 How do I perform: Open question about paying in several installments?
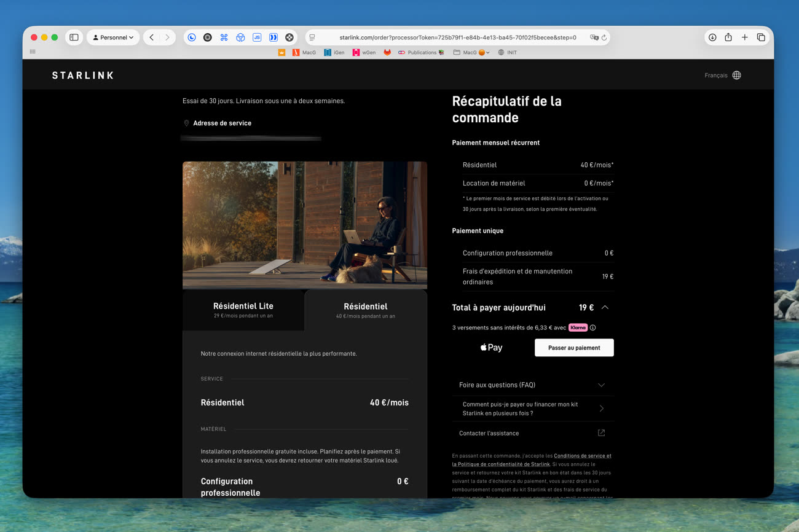point(532,409)
